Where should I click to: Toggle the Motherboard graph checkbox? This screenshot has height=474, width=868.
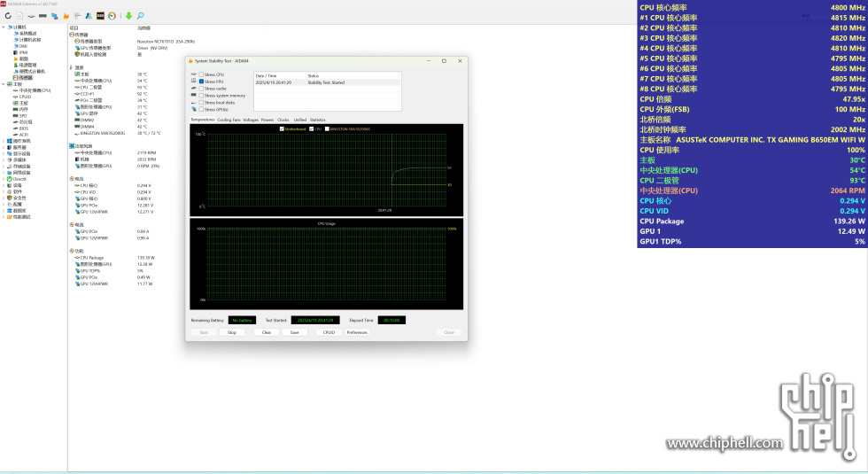click(x=282, y=129)
